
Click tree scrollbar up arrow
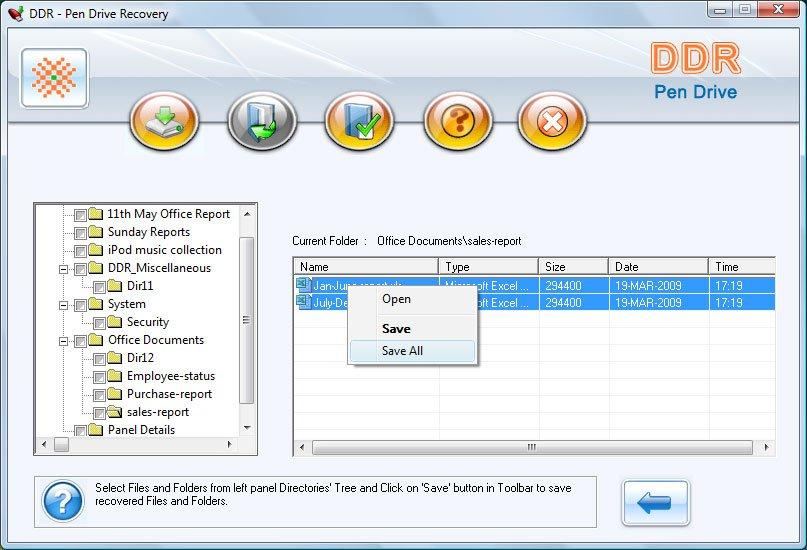point(247,214)
